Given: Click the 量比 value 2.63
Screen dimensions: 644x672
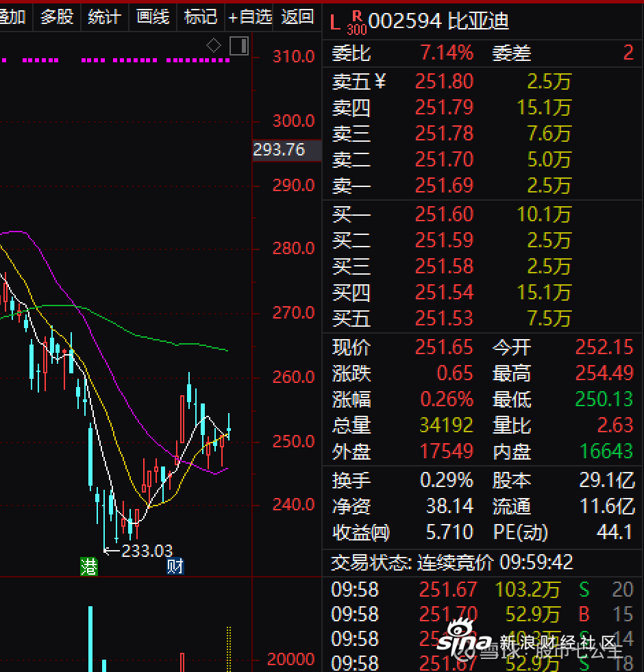Looking at the screenshot, I should 615,425.
